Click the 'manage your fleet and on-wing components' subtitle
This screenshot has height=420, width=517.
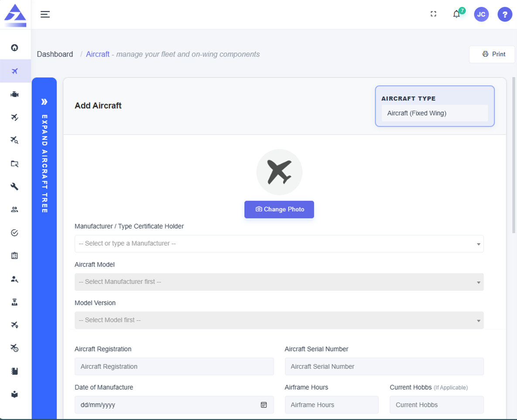[x=188, y=54]
